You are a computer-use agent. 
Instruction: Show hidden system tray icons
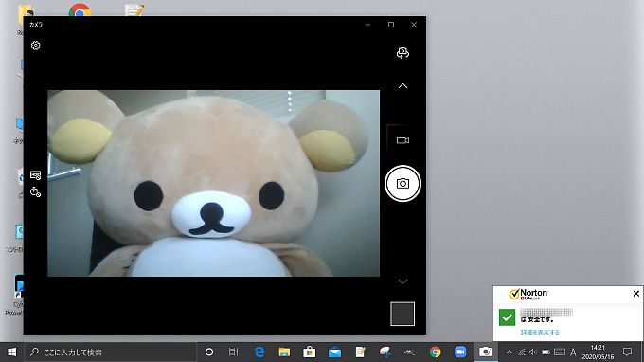coord(510,353)
